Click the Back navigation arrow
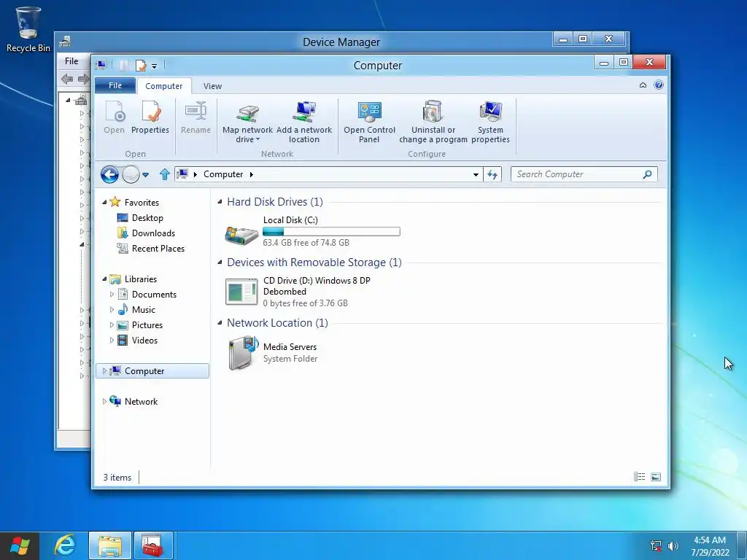The width and height of the screenshot is (747, 560). (109, 175)
